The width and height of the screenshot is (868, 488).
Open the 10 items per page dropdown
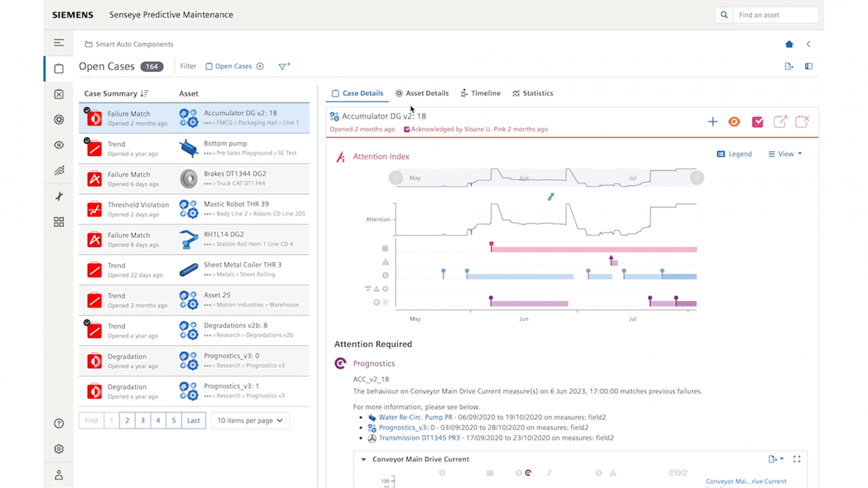[250, 421]
